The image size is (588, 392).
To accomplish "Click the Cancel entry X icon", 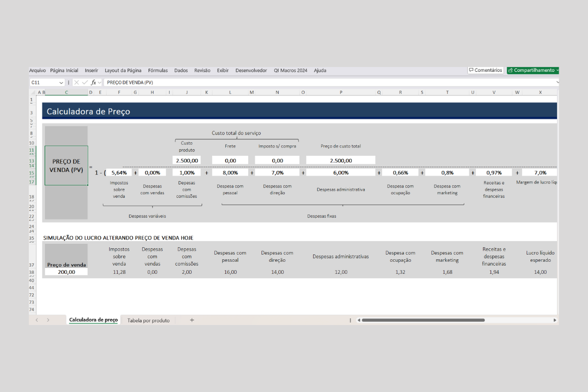I will coord(77,82).
